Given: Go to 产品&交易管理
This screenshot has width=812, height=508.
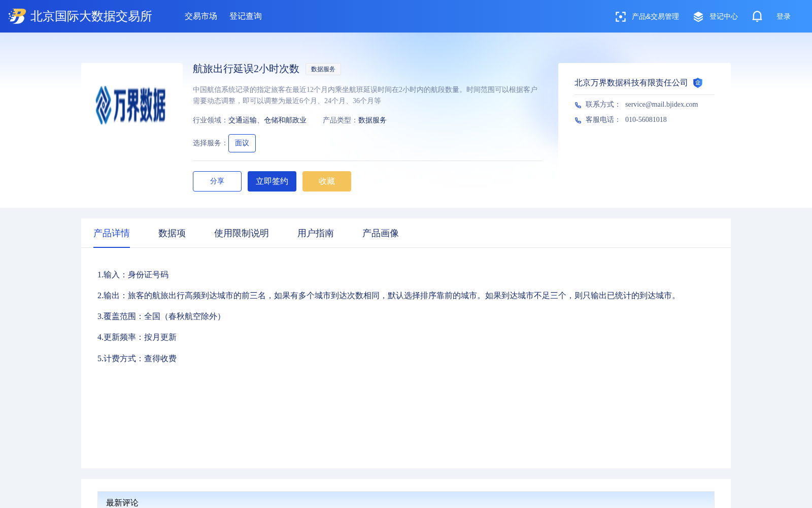Looking at the screenshot, I should coord(655,17).
